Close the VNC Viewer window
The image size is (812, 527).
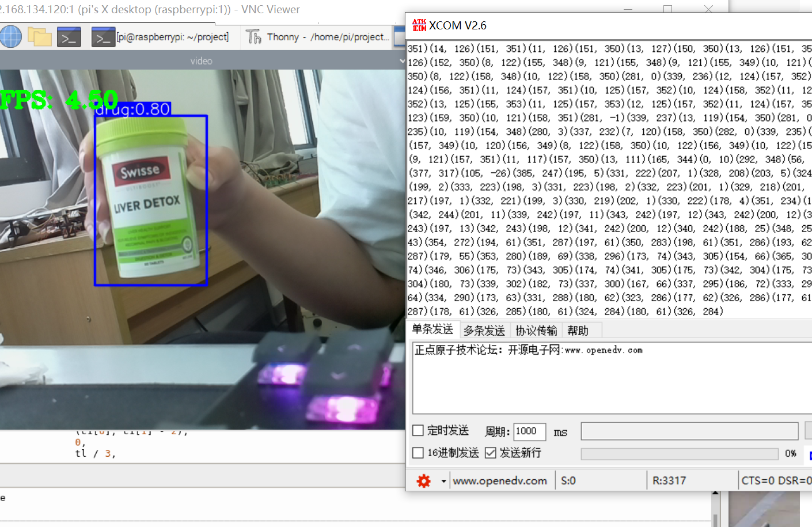(709, 9)
